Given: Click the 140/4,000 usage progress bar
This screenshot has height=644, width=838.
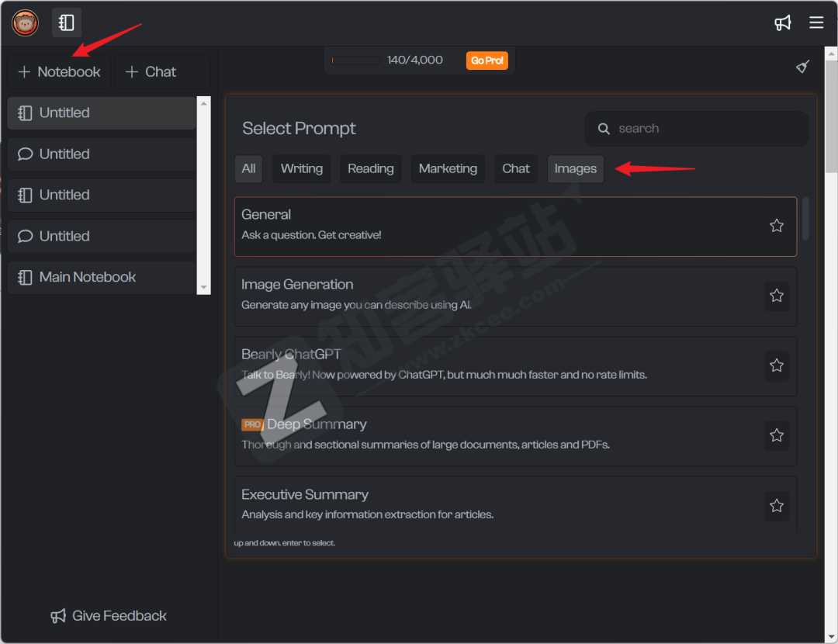Looking at the screenshot, I should 355,61.
